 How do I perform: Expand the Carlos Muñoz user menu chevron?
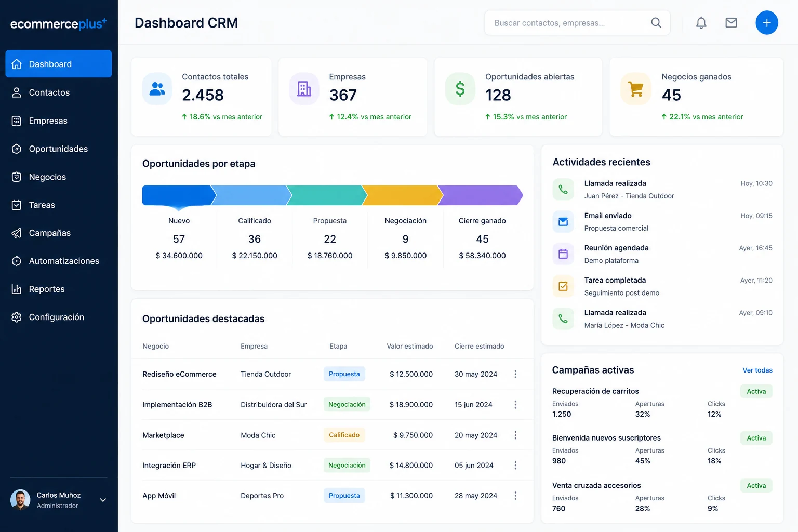[x=103, y=500]
